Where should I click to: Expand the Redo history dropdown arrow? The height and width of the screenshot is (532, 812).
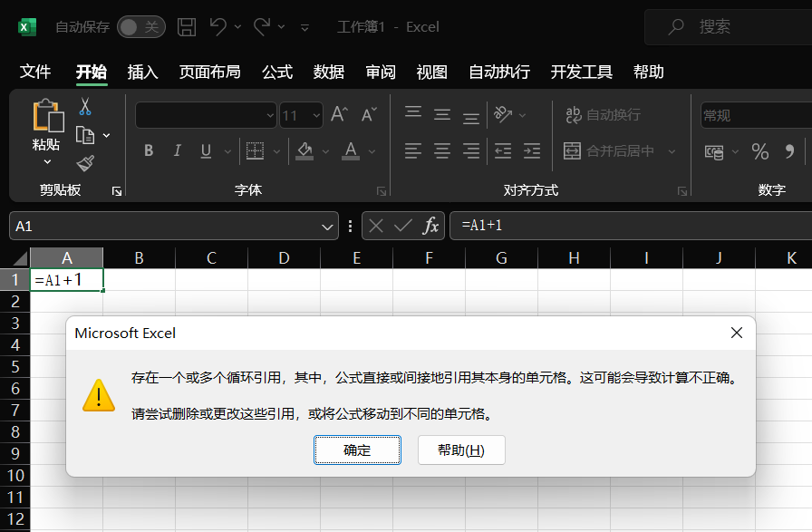pyautogui.click(x=281, y=27)
